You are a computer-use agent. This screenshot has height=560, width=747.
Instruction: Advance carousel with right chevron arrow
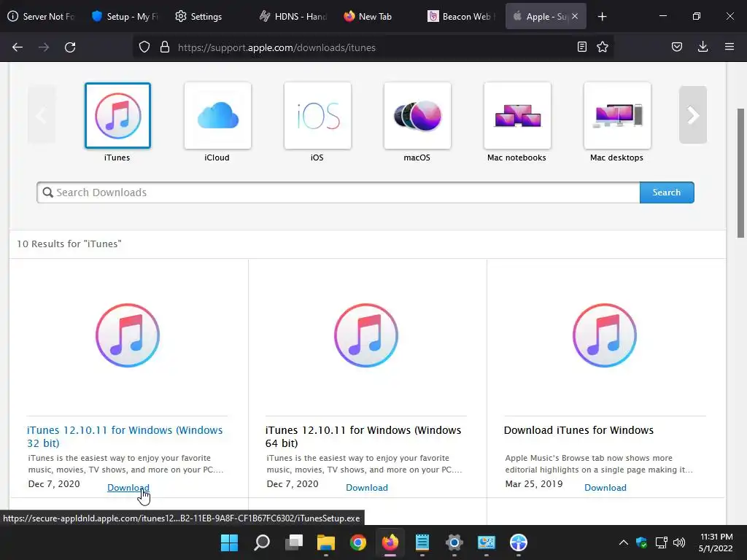click(693, 114)
